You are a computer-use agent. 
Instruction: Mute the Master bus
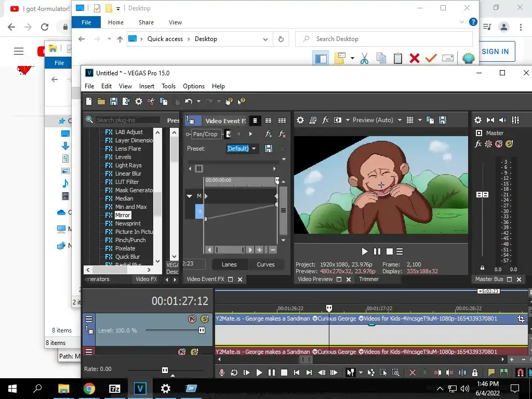(499, 144)
